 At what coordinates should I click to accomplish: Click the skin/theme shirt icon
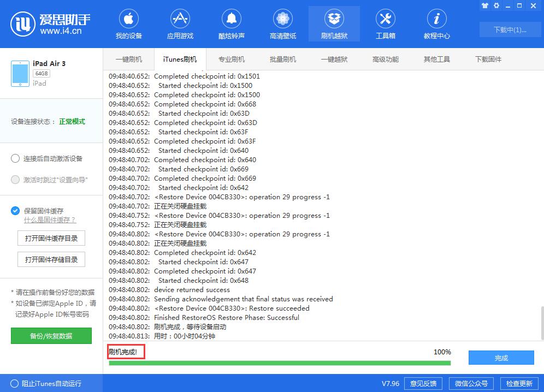point(484,5)
